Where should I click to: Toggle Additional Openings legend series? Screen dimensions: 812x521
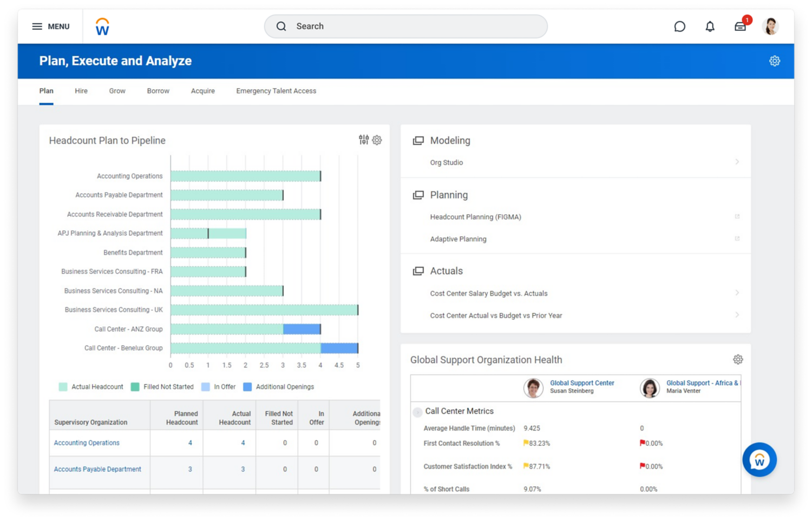(248, 387)
